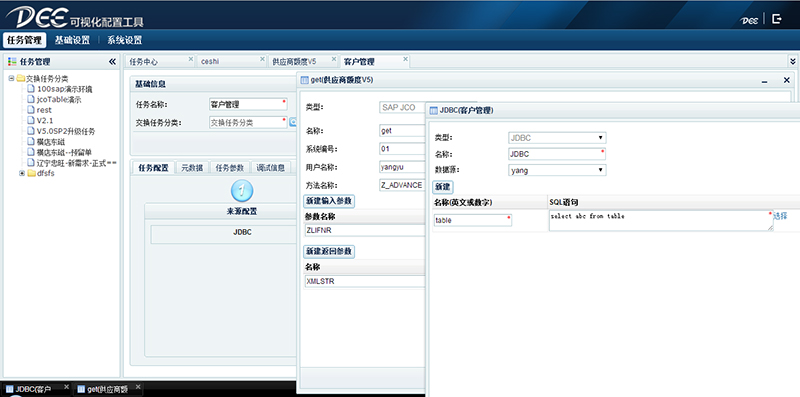Image resolution: width=800 pixels, height=397 pixels.
Task: Close the 供应商额度V5 tab
Action: [334, 59]
